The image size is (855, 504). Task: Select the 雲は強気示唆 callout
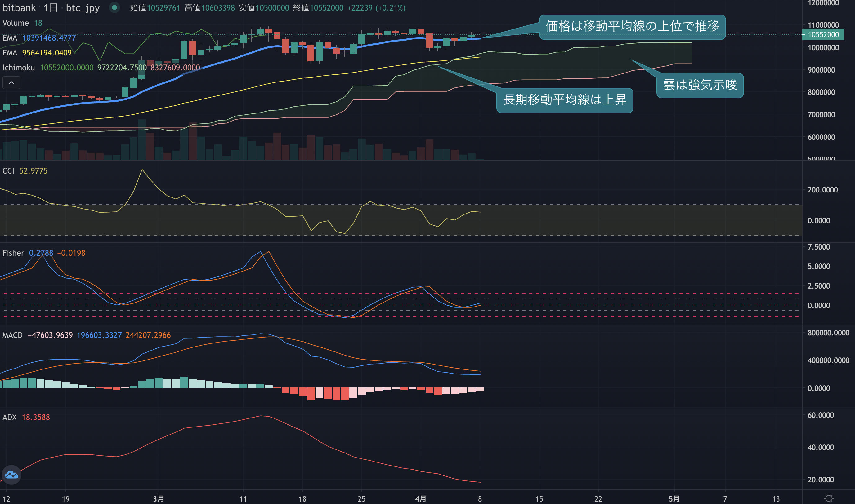click(700, 85)
